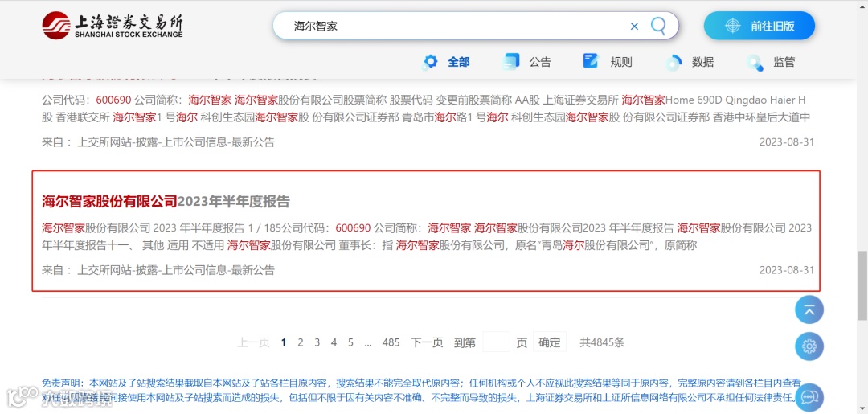Click the vertical scrollbar thumb
This screenshot has height=414, width=868.
pos(862,285)
